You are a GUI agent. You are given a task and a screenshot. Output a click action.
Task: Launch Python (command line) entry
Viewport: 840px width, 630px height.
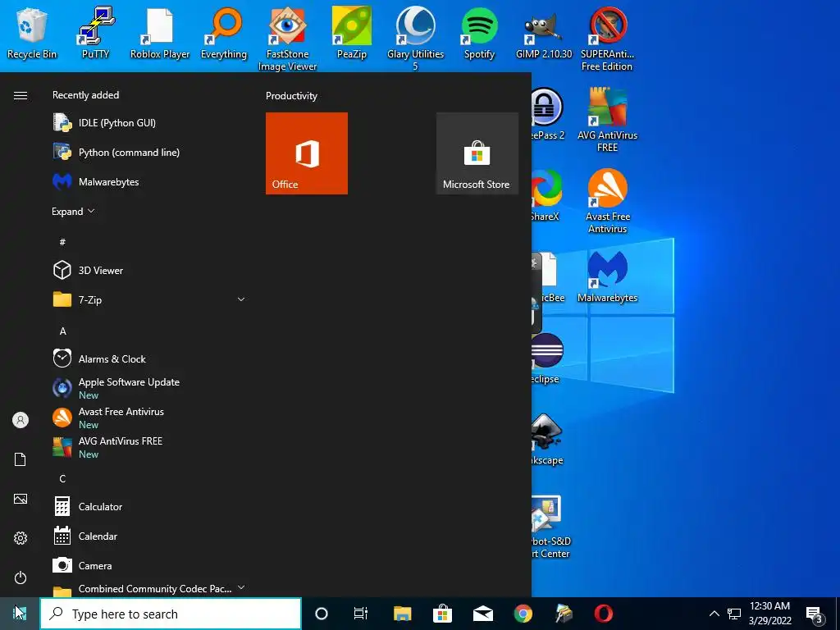[149, 152]
